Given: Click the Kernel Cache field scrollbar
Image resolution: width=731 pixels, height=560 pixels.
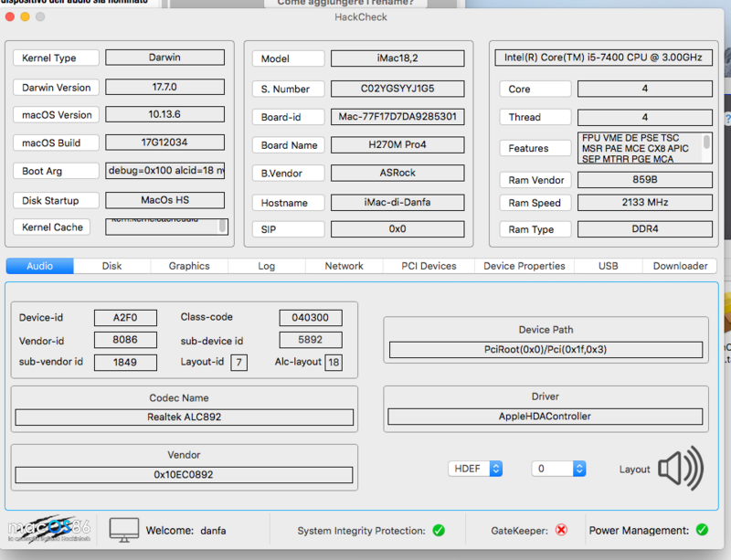Looking at the screenshot, I should [x=223, y=227].
